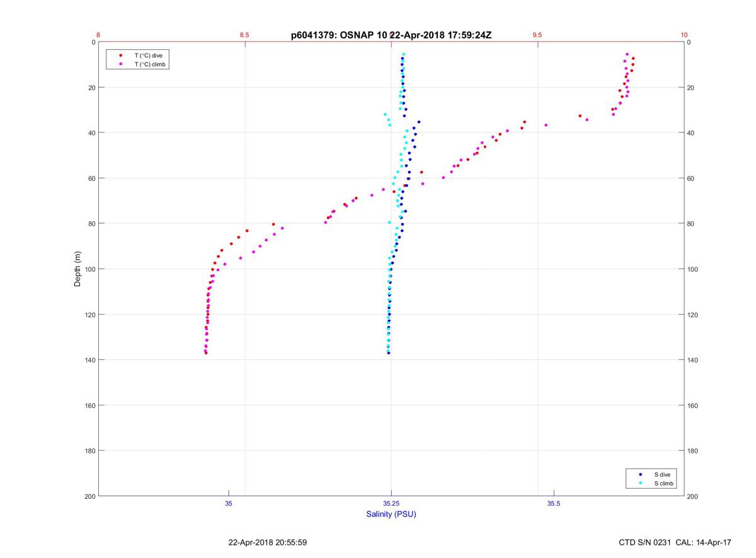Click the 'Depth (m)' axis label
This screenshot has width=756, height=558.
pyautogui.click(x=78, y=269)
